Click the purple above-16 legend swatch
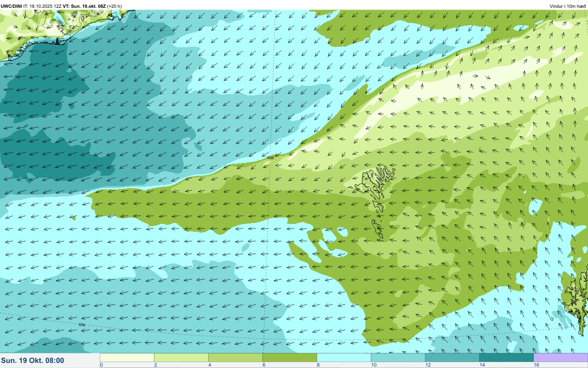588x368 pixels. click(x=560, y=357)
